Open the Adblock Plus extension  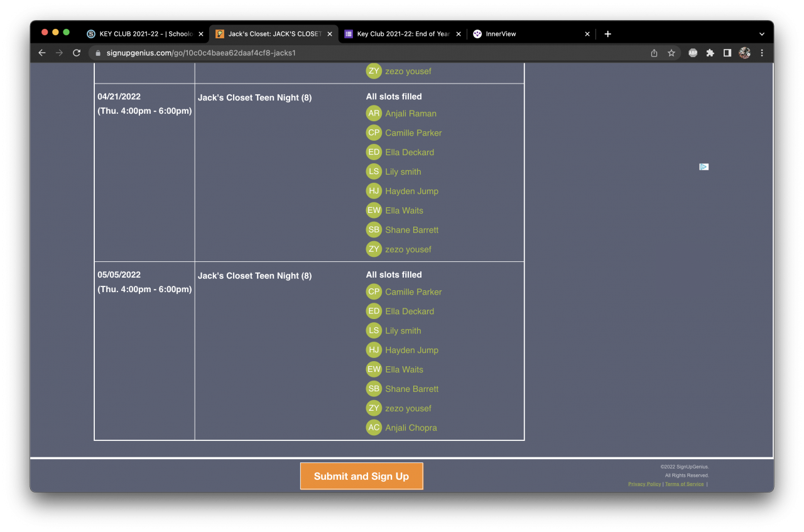pos(693,53)
